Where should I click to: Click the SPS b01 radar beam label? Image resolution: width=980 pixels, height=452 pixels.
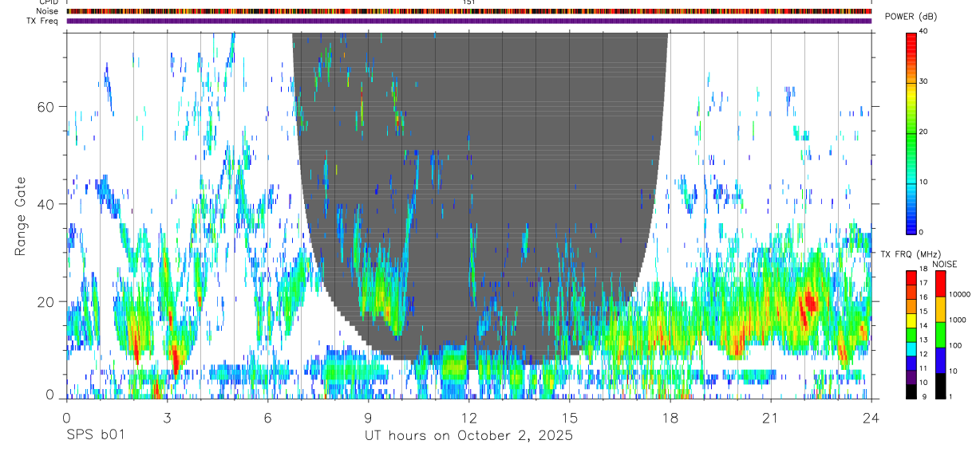(95, 435)
